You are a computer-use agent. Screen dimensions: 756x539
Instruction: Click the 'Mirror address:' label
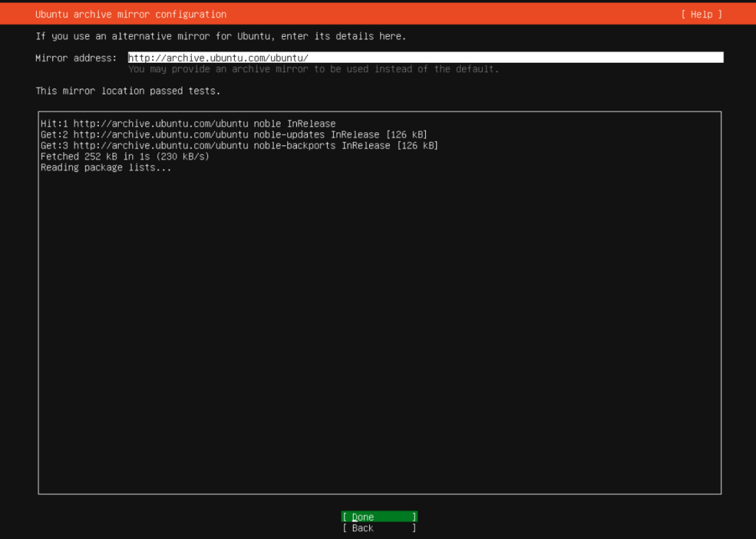pos(76,58)
